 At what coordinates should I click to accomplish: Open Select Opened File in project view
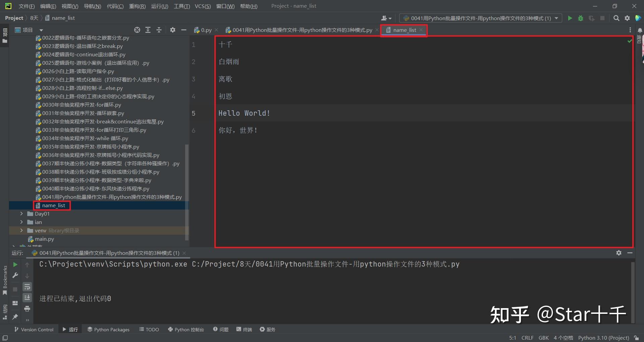[x=137, y=30]
